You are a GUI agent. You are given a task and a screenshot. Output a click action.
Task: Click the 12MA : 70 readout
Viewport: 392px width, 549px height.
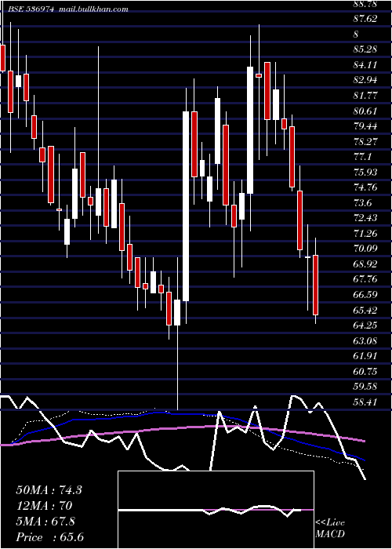tap(44, 506)
